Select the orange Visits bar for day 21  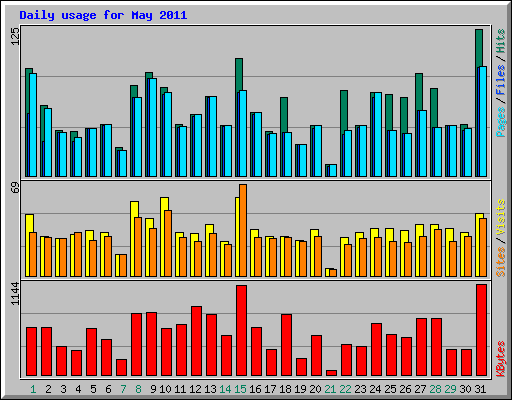point(333,273)
